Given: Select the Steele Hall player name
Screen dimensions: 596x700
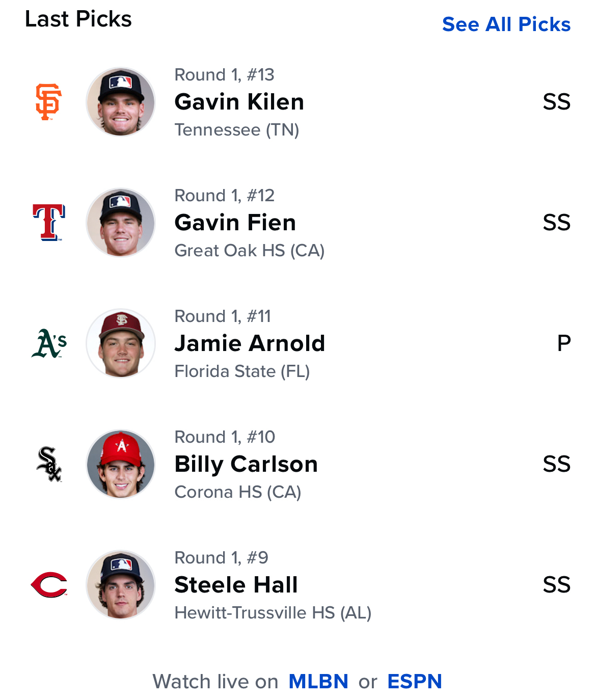Looking at the screenshot, I should 236,585.
